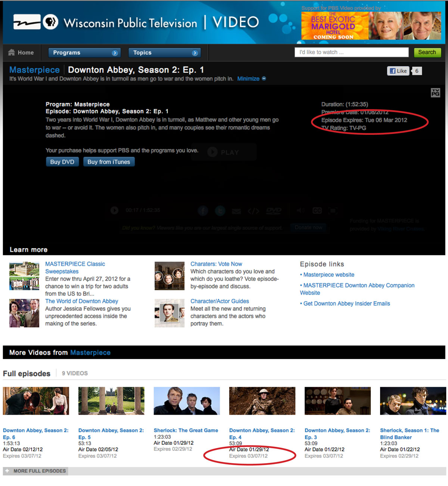Click the Donate now button

tap(308, 227)
